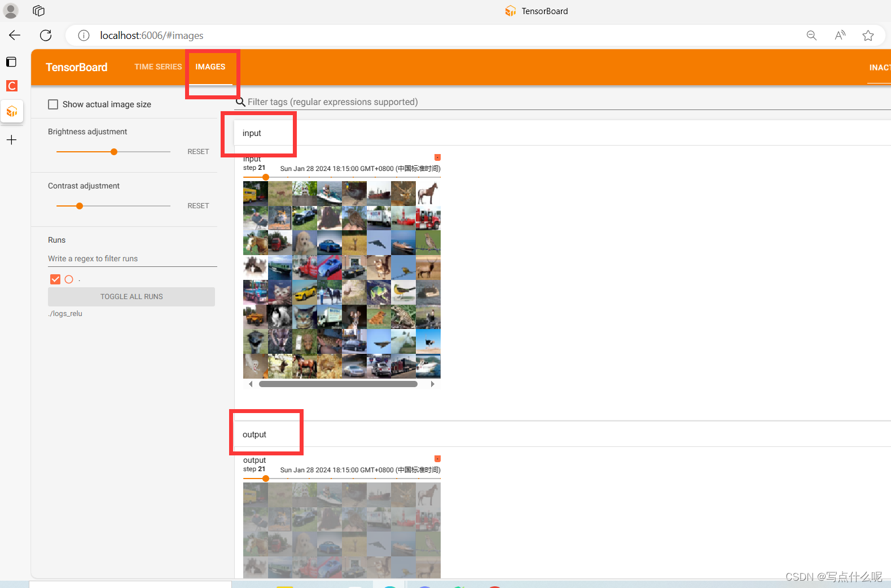Click the ./logs_relu path text
The image size is (891, 588).
pyautogui.click(x=65, y=314)
